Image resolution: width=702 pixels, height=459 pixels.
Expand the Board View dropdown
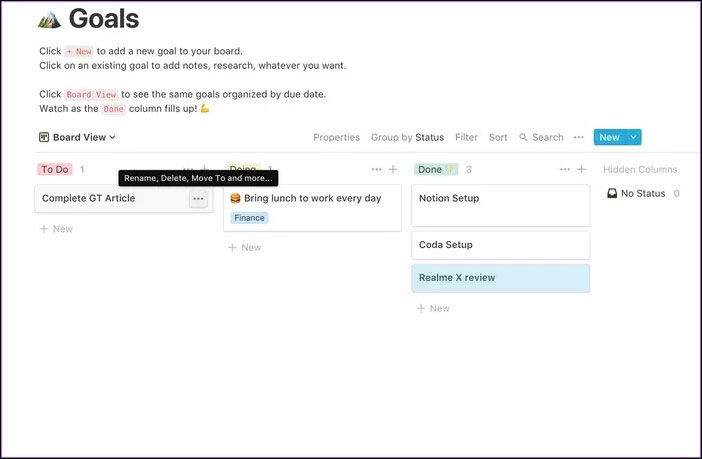tap(77, 138)
